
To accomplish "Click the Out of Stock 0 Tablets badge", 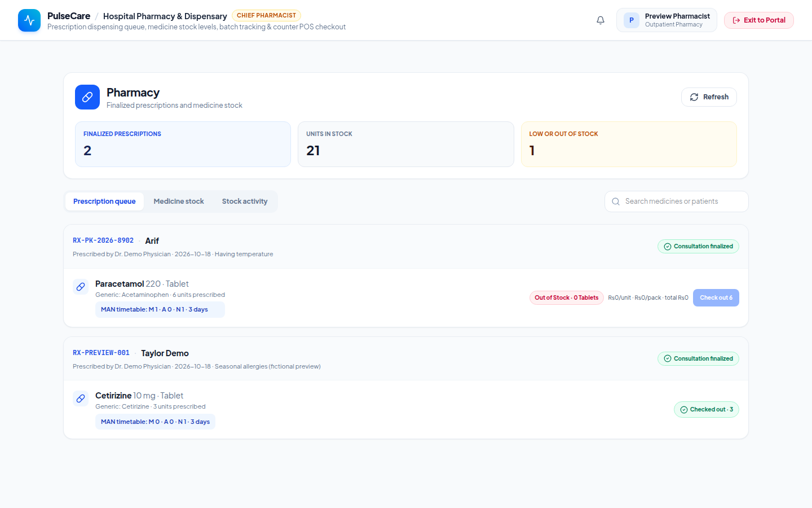I will [567, 297].
